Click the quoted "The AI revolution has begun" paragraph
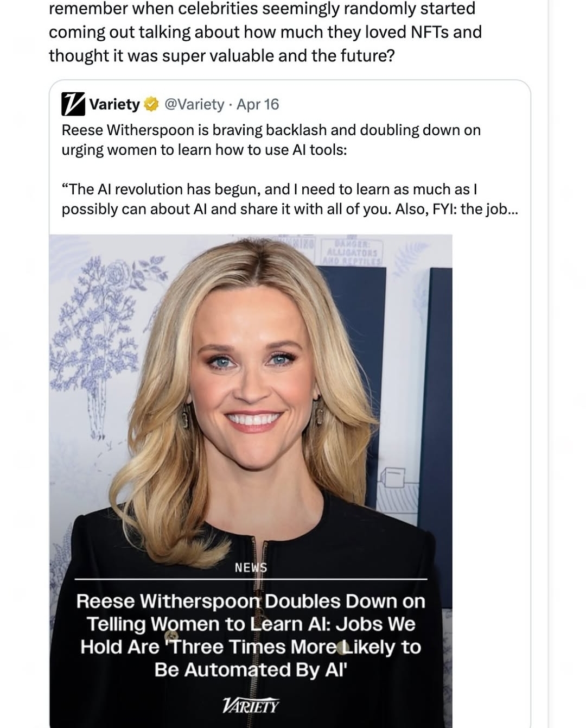Viewport: 586px width, 728px height. click(x=290, y=199)
